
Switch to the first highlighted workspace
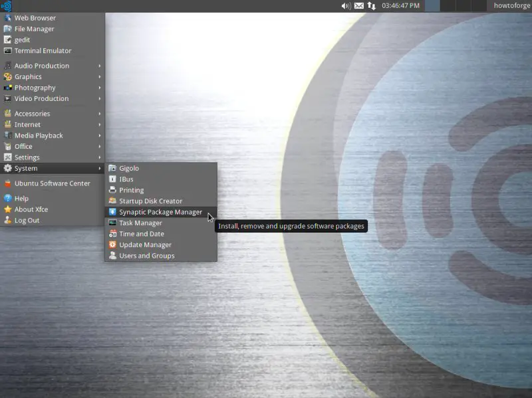[x=432, y=6]
